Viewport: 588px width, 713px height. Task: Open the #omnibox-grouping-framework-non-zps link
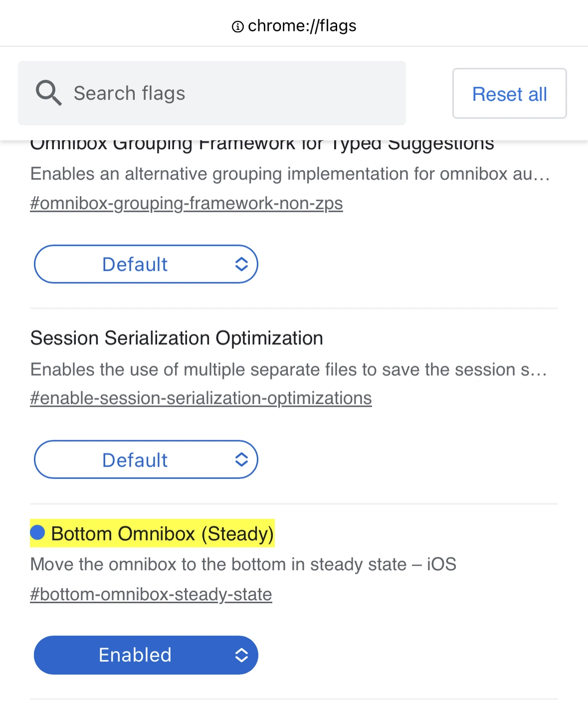tap(187, 204)
